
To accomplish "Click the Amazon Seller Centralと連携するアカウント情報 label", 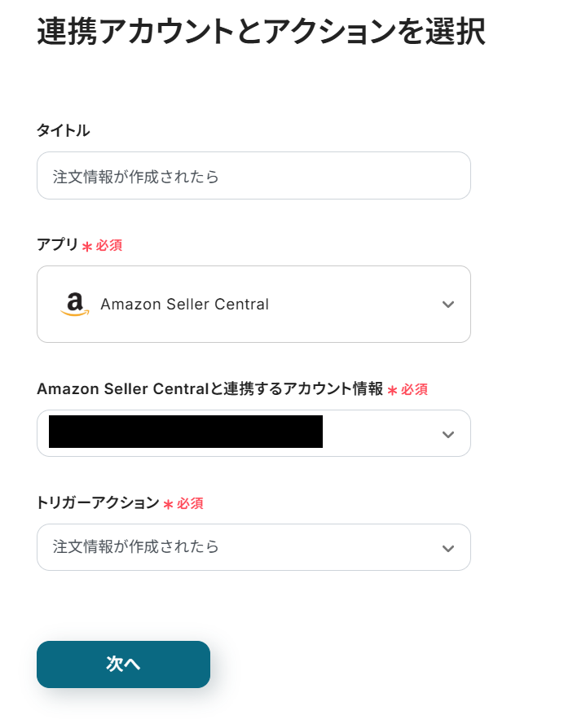I will (209, 389).
